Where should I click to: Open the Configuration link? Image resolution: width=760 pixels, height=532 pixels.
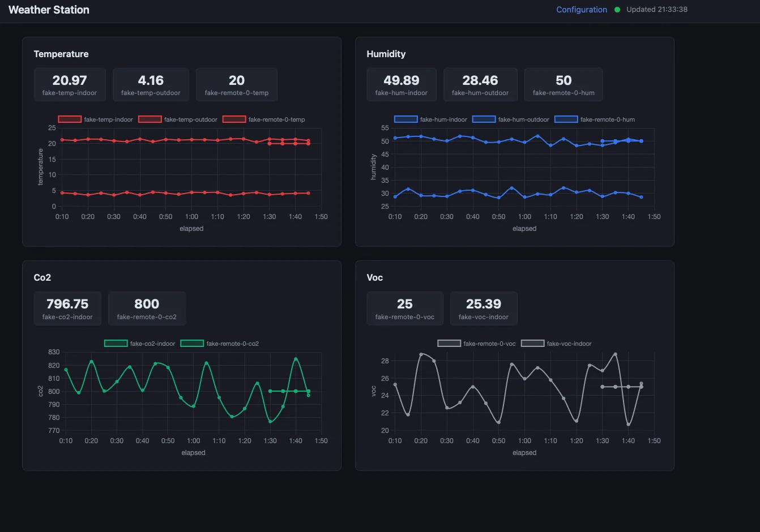tap(582, 10)
